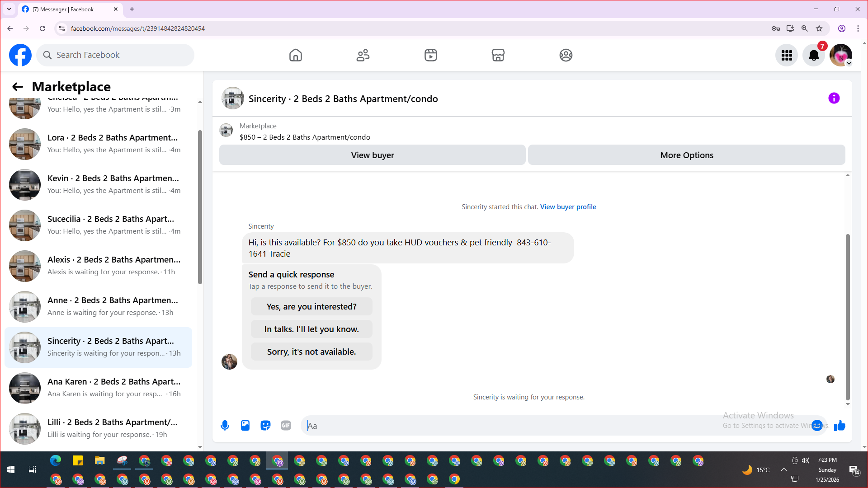Open the Home feed icon
Viewport: 868px width, 488px height.
296,55
